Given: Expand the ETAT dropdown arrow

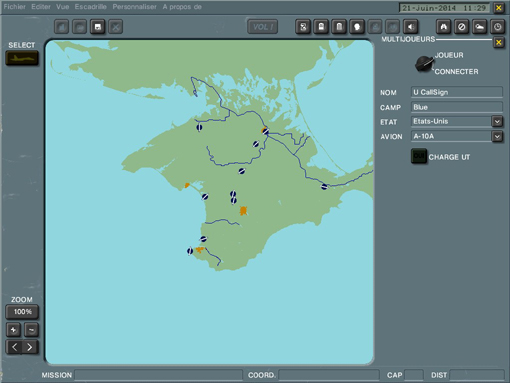Looking at the screenshot, I should point(497,121).
